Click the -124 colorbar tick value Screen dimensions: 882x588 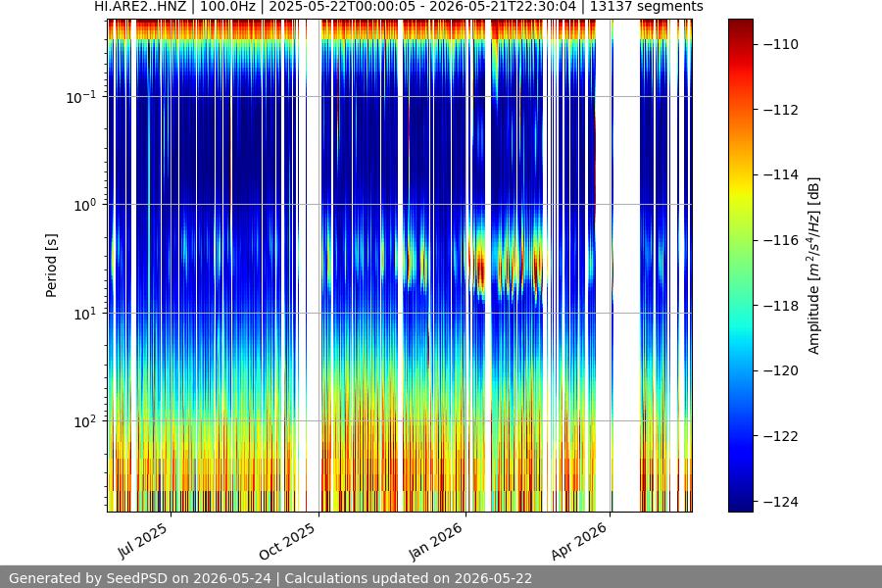(781, 502)
